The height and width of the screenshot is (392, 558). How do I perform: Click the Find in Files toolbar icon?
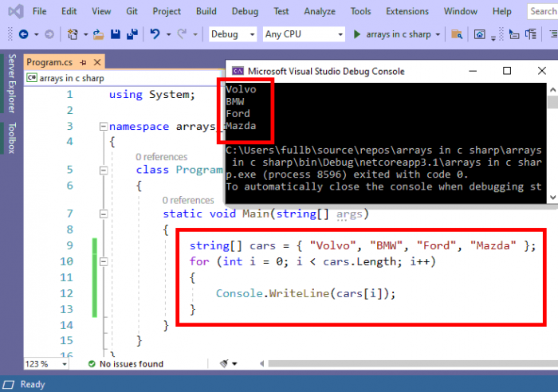[457, 34]
